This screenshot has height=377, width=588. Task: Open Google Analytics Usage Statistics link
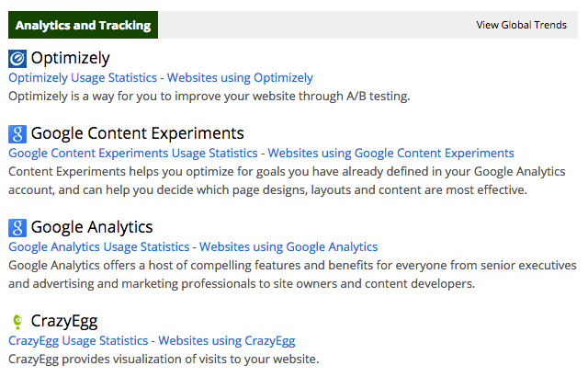[x=99, y=246]
